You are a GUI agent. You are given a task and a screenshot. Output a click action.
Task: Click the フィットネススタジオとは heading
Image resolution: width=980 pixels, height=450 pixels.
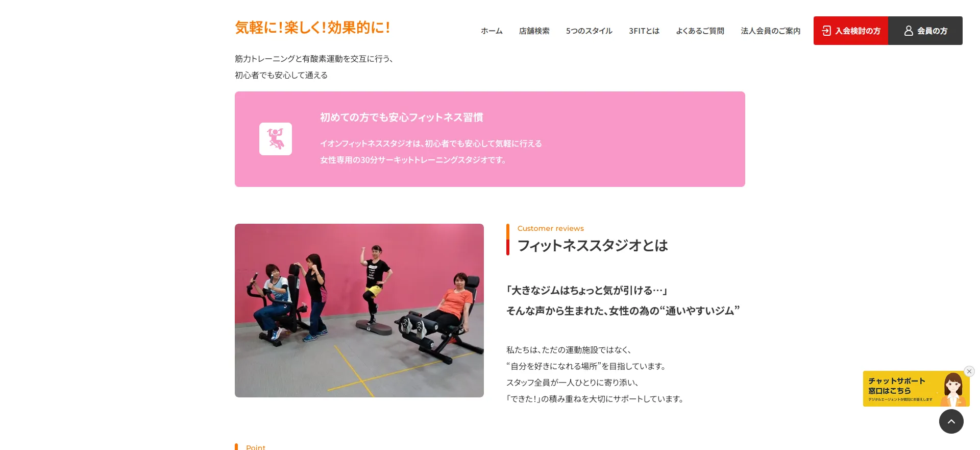(x=593, y=246)
